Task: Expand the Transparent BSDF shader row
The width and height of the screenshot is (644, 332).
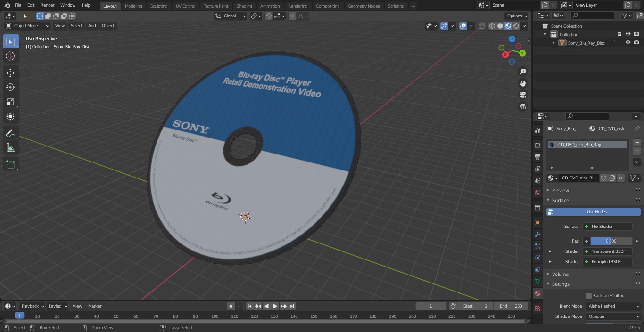Action: coord(550,251)
